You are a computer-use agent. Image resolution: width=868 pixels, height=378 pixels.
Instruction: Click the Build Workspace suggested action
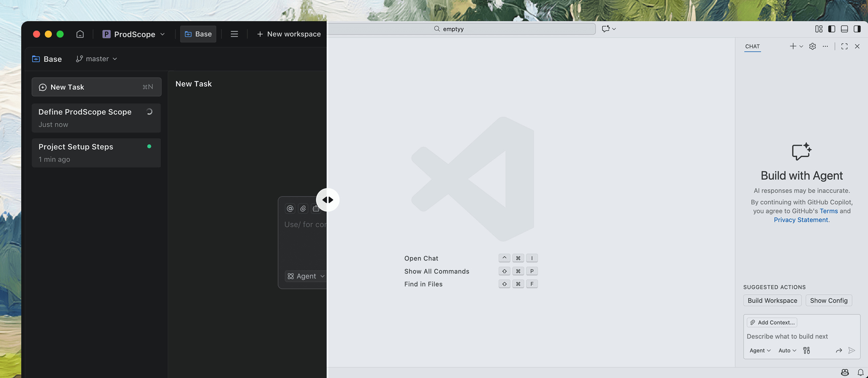(x=772, y=300)
